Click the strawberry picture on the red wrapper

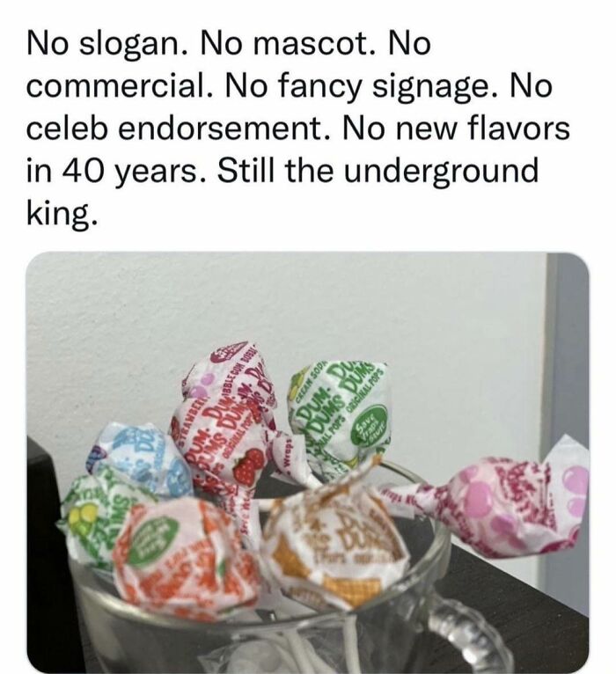(248, 465)
